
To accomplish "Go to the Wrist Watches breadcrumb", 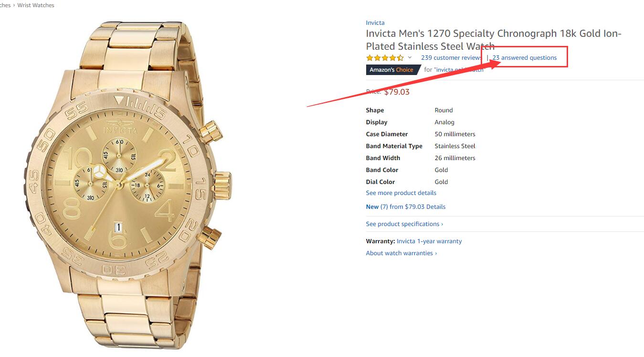I will (36, 5).
